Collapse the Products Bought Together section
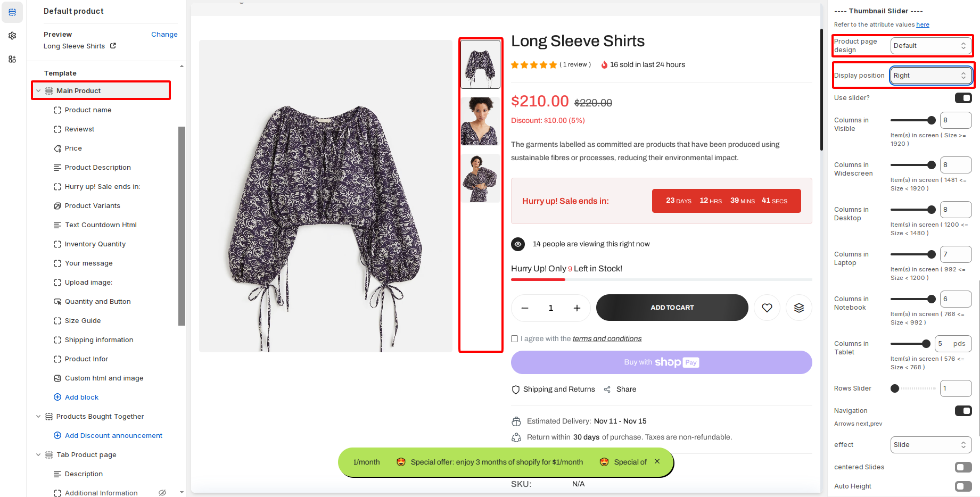The height and width of the screenshot is (497, 980). [x=38, y=417]
